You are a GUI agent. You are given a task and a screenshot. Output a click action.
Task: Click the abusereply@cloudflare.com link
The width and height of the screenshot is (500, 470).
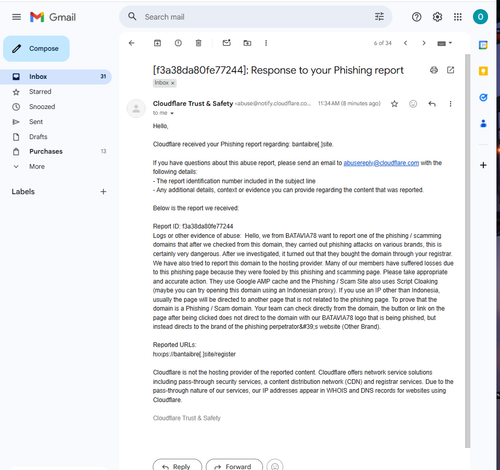pyautogui.click(x=381, y=163)
